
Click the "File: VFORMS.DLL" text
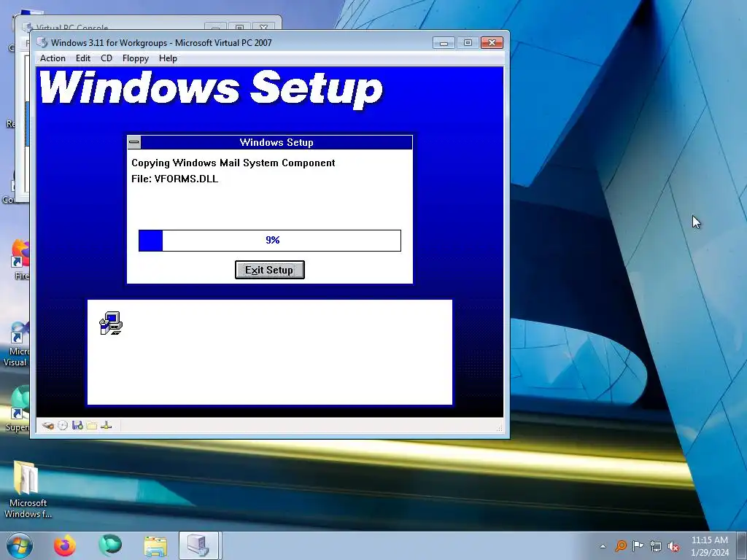point(175,179)
